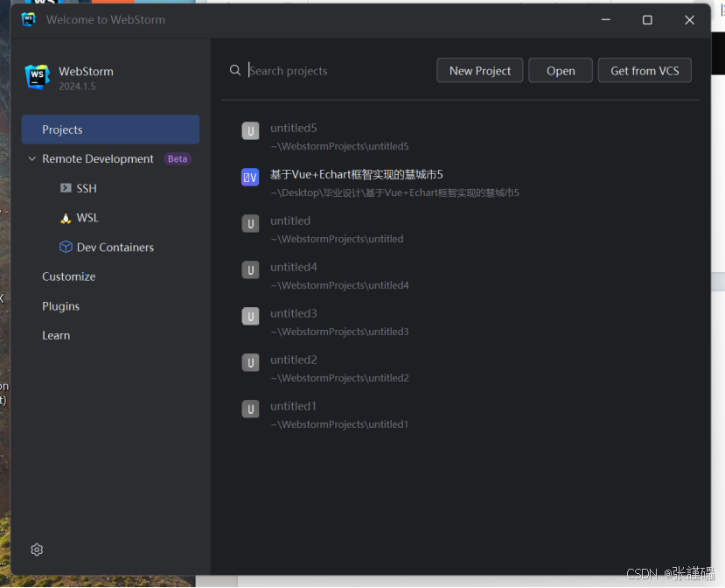Open project named untitled2

point(294,360)
